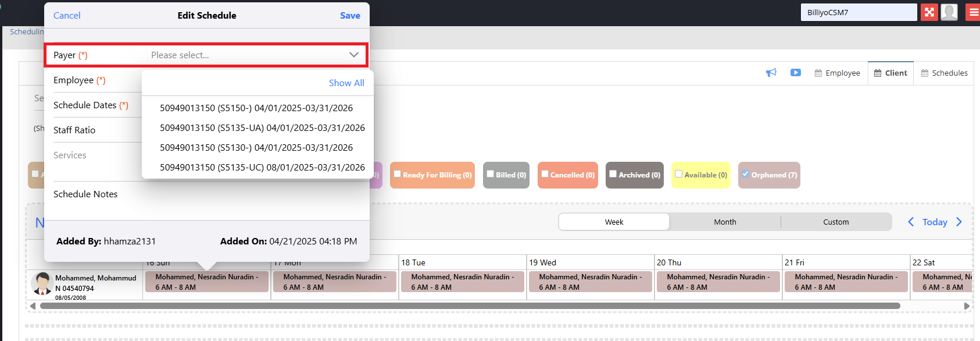This screenshot has width=980, height=341.
Task: Open the user profile avatar icon
Action: [x=949, y=12]
